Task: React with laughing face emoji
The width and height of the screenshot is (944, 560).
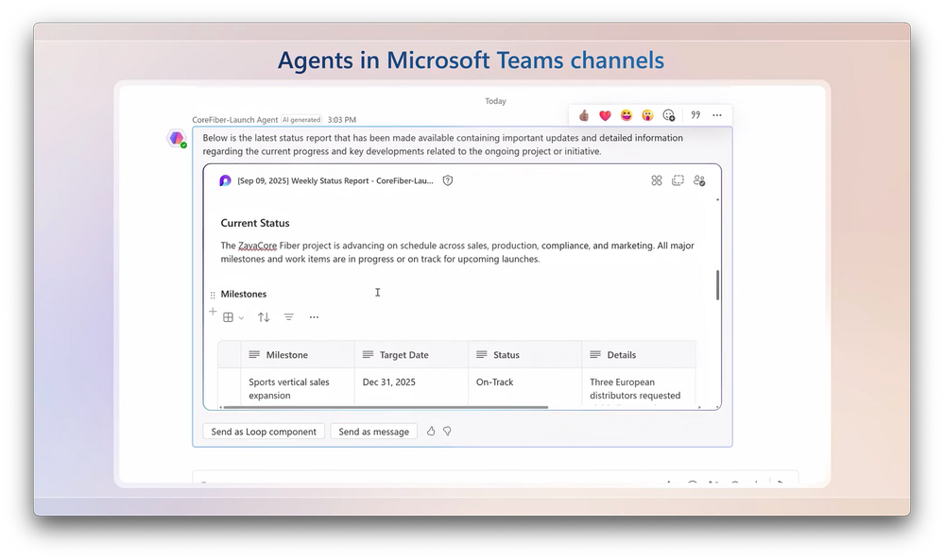Action: coord(626,115)
